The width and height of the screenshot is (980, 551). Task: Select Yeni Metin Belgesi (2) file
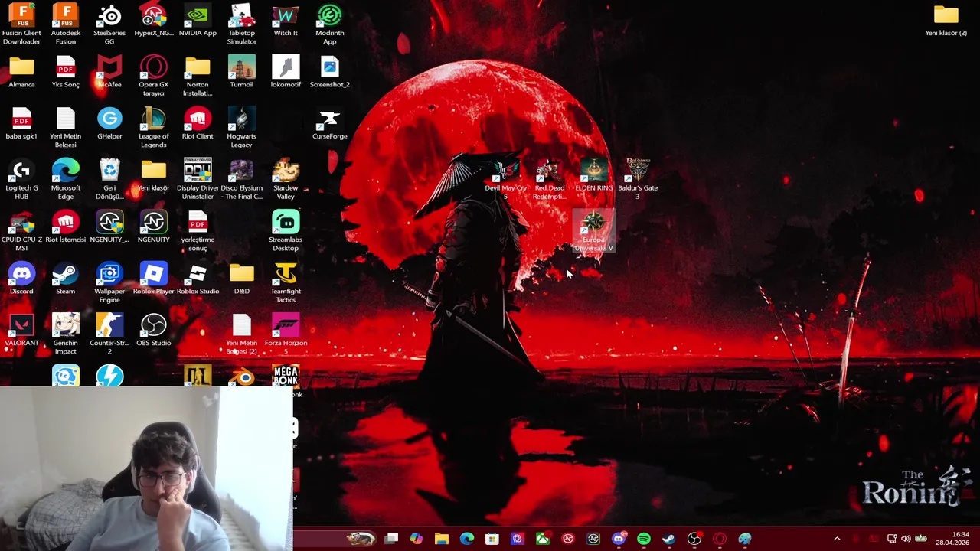coord(241,334)
